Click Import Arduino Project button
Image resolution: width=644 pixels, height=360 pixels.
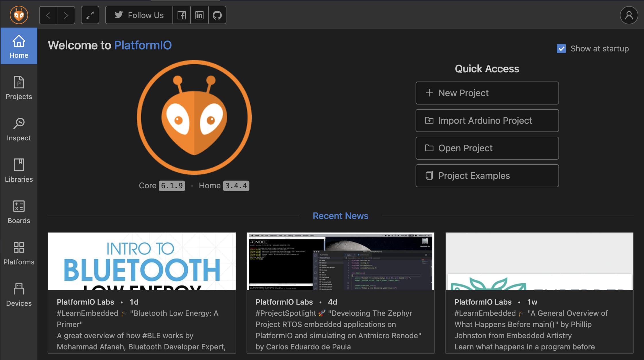pyautogui.click(x=487, y=121)
